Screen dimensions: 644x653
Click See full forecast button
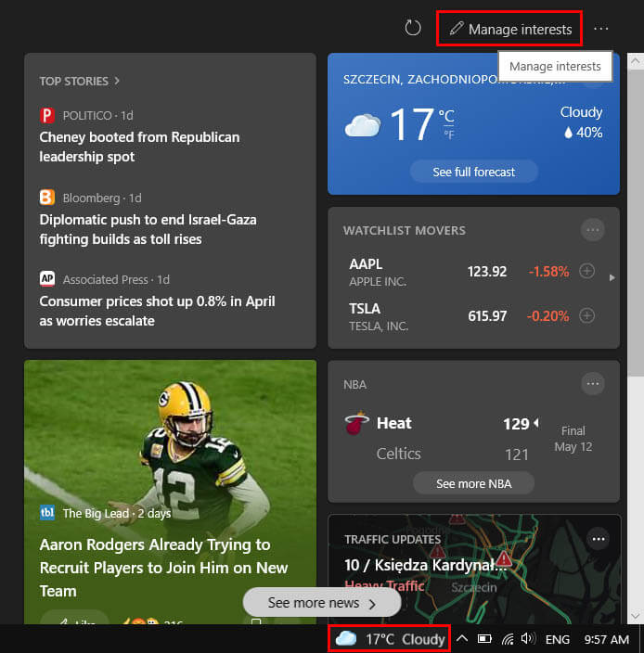click(x=473, y=172)
